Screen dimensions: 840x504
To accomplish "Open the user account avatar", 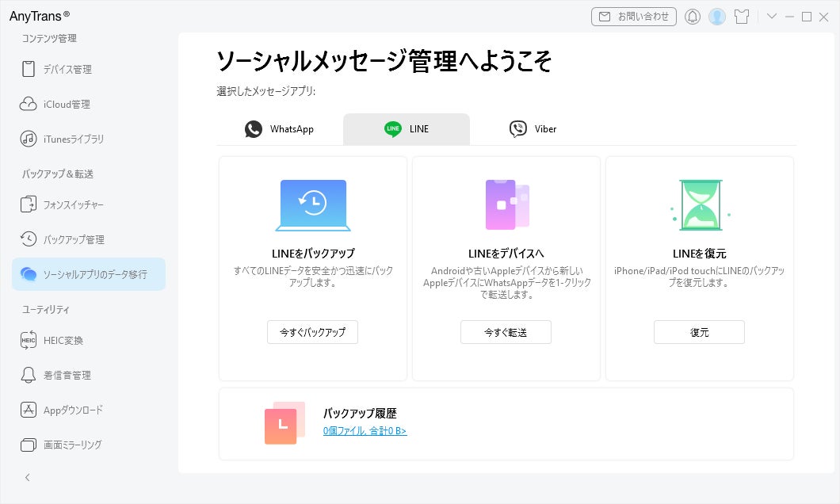I will 717,17.
